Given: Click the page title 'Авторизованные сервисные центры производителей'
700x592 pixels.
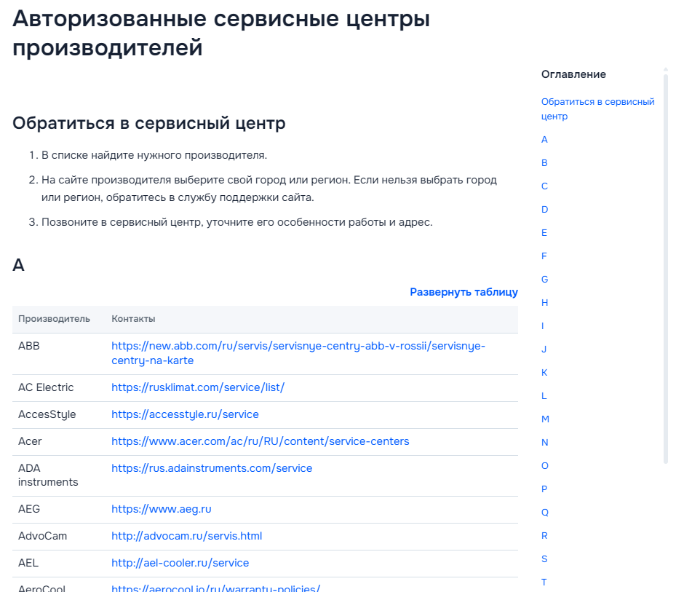Looking at the screenshot, I should tap(221, 33).
